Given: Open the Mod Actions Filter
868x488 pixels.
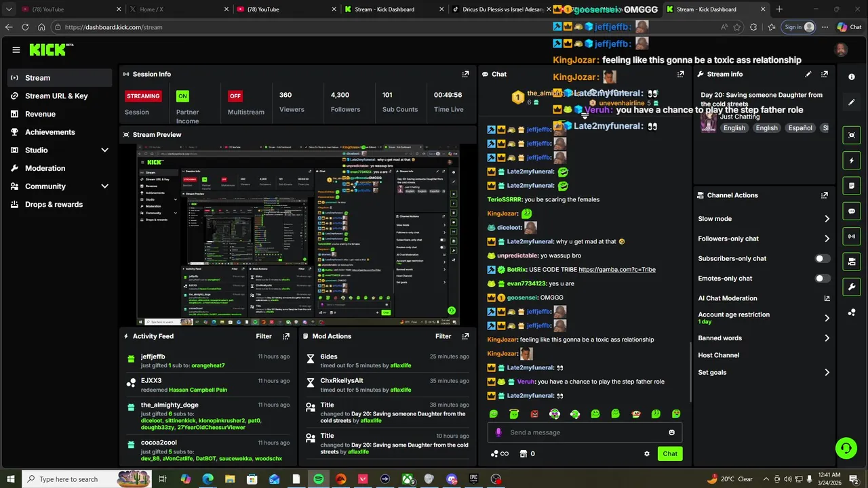Looking at the screenshot, I should pos(443,336).
